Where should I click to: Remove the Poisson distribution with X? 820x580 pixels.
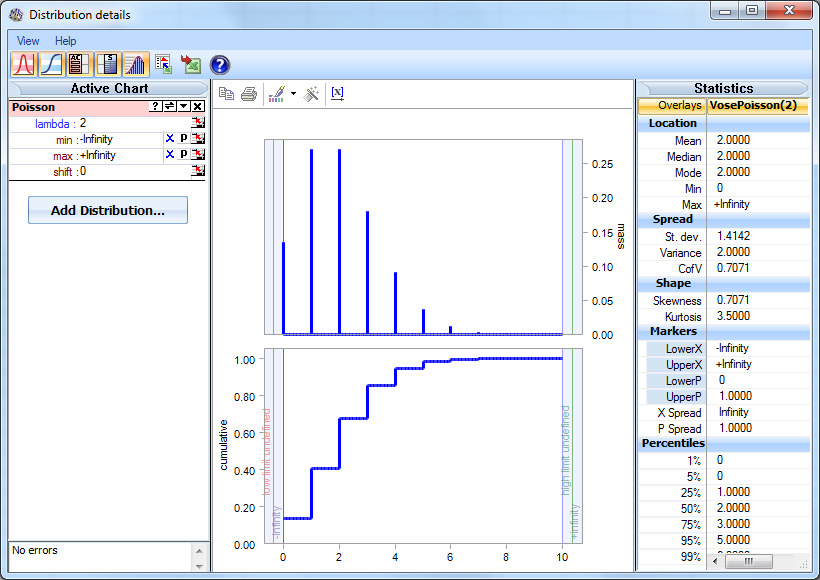point(198,107)
